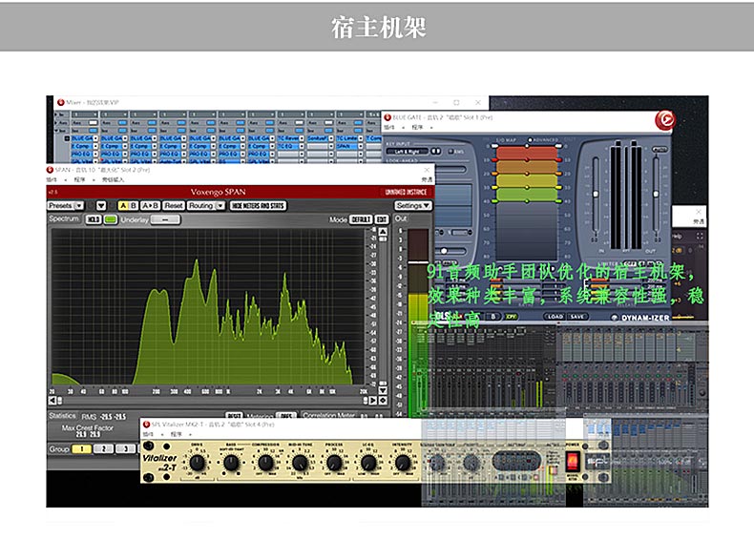This screenshot has width=754, height=560.
Task: Toggle the spectrum HOLD button
Action: (94, 219)
